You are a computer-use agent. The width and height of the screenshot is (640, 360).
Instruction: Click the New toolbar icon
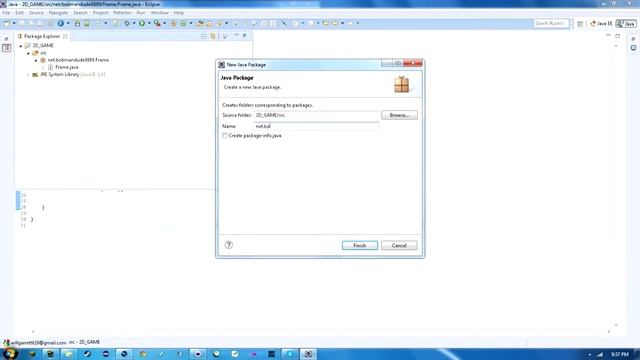click(x=7, y=23)
